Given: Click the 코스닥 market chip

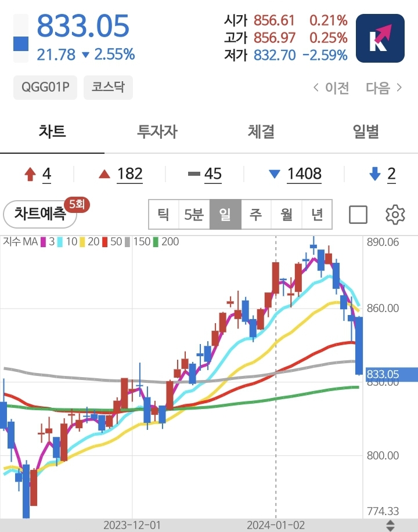Looking at the screenshot, I should pyautogui.click(x=109, y=88).
